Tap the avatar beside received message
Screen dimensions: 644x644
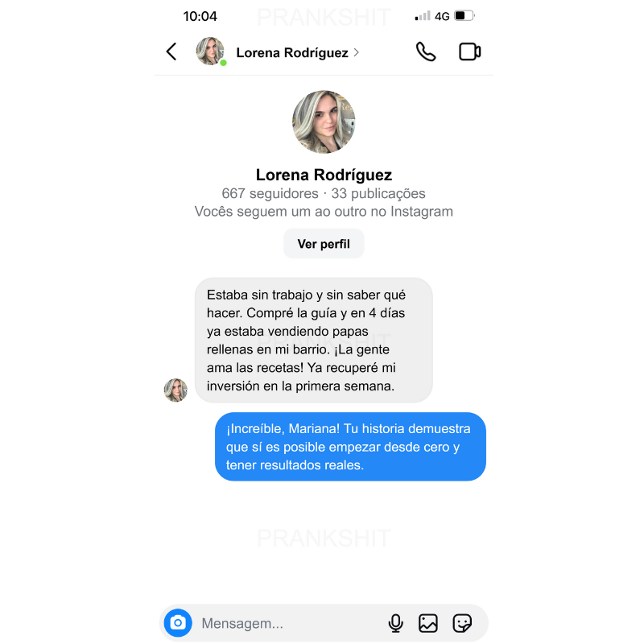(x=175, y=390)
